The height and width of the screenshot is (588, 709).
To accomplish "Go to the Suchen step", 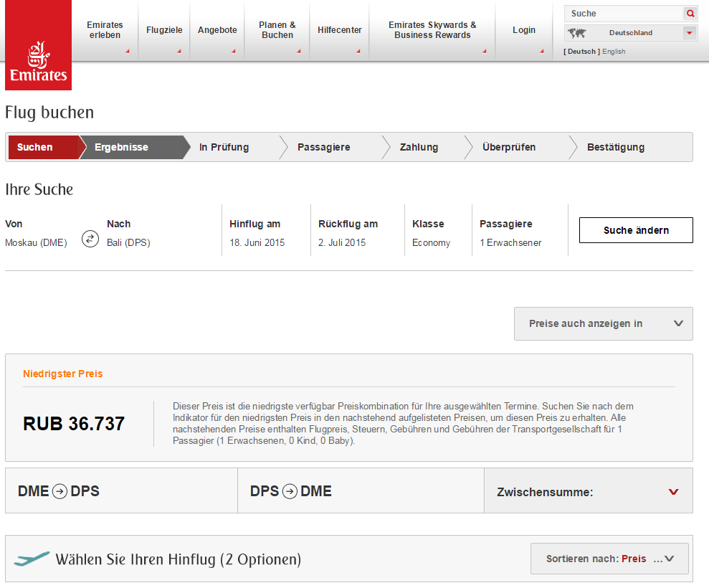I will [43, 147].
